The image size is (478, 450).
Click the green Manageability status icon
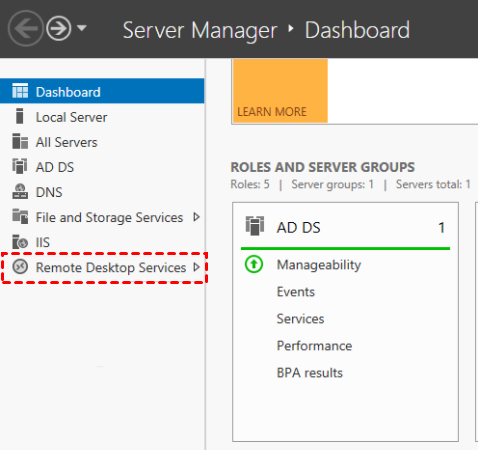point(254,264)
